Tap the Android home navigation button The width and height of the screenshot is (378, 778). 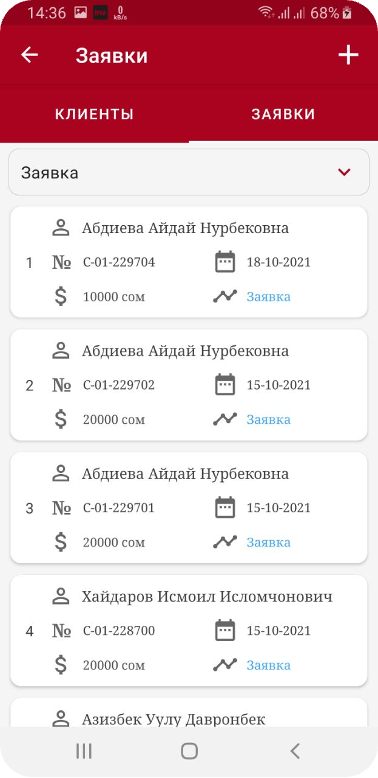[x=189, y=751]
